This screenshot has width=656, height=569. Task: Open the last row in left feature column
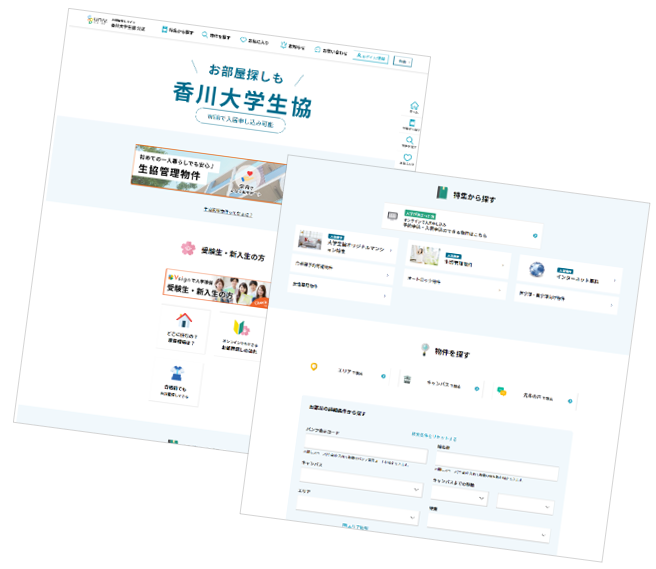click(340, 290)
